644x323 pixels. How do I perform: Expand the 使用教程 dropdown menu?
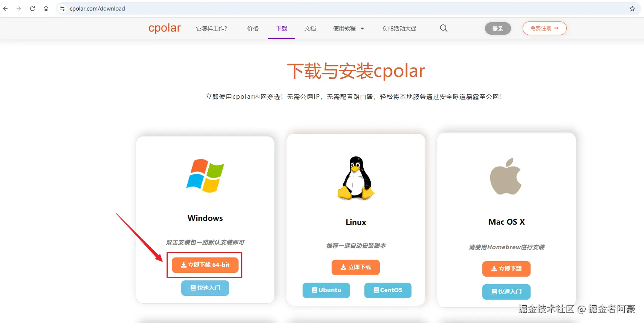[349, 29]
